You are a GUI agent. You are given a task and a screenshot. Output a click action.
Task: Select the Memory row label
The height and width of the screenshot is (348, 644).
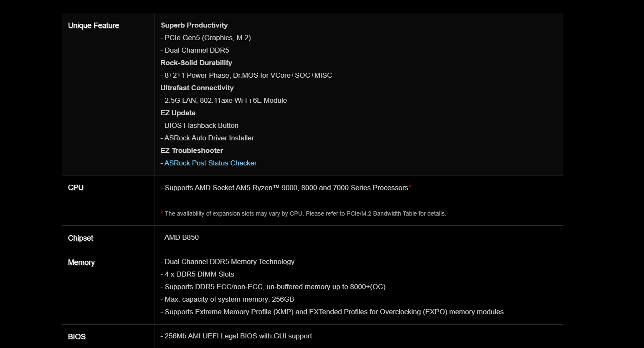pyautogui.click(x=81, y=262)
